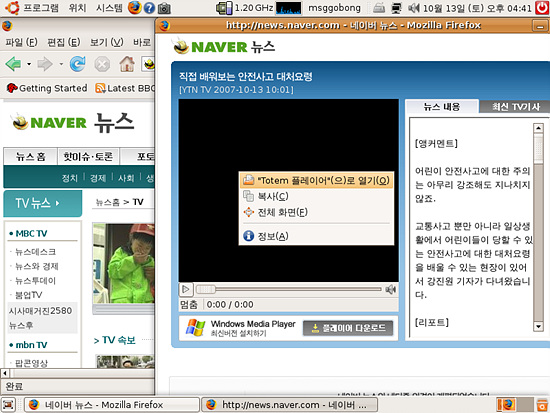Click the Stop loading icon

(102, 65)
